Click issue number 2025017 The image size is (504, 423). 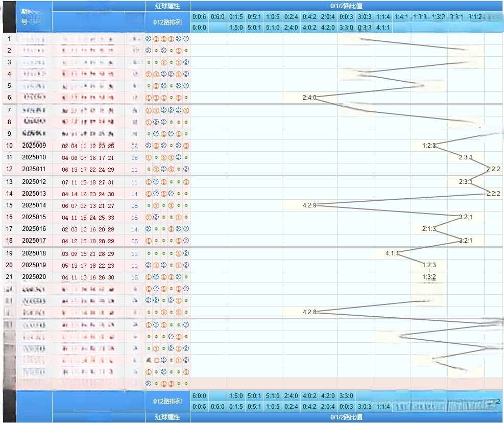(34, 241)
